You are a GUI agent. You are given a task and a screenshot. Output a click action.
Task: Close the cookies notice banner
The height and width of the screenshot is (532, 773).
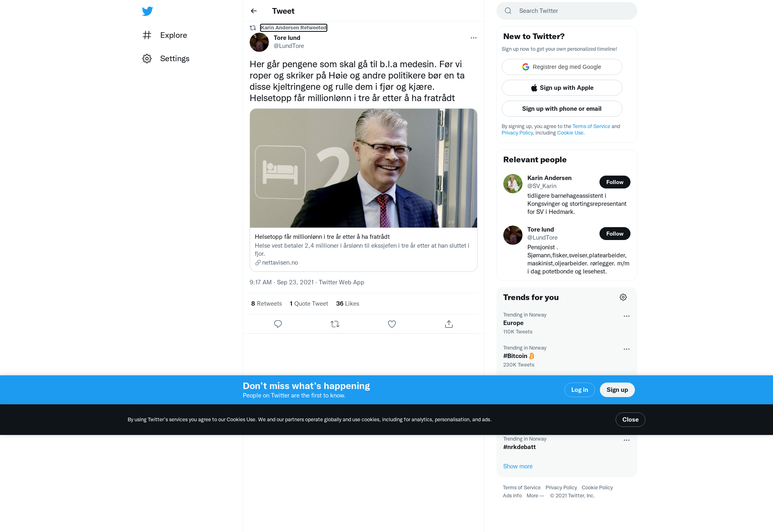630,420
